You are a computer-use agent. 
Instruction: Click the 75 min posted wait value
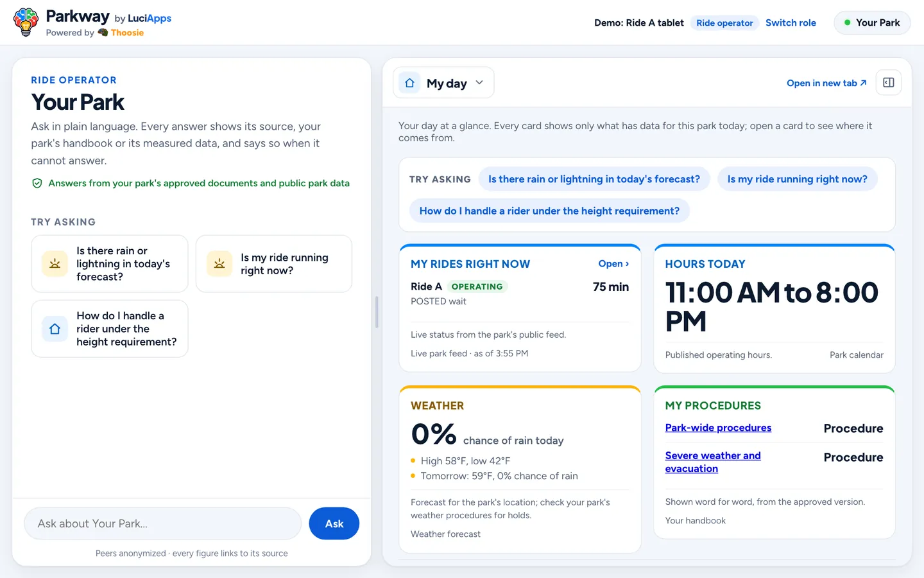click(x=611, y=287)
